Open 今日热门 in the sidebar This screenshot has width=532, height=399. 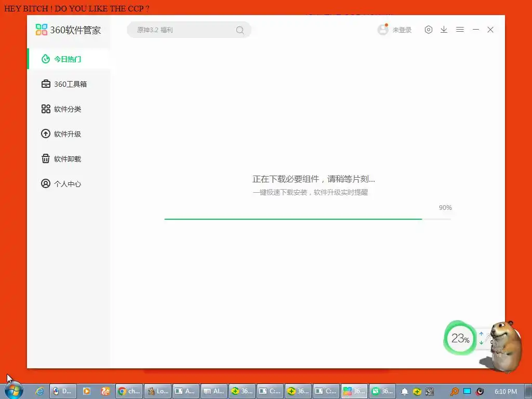[69, 59]
